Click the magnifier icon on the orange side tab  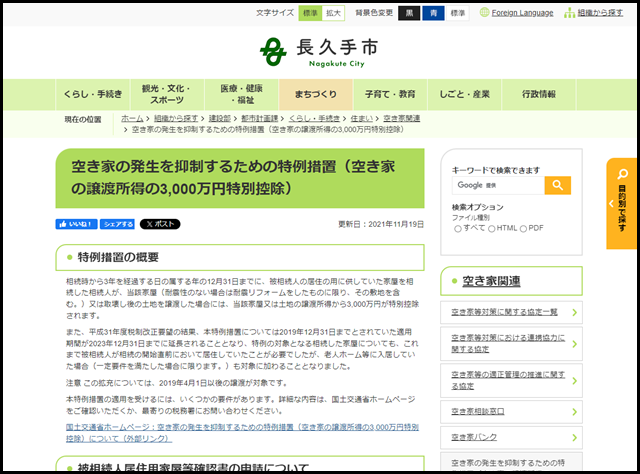[622, 174]
